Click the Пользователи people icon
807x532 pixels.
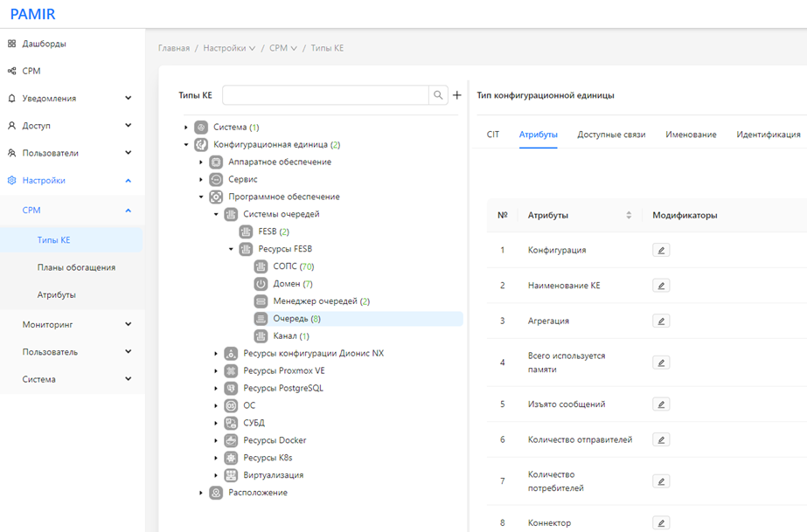12,153
